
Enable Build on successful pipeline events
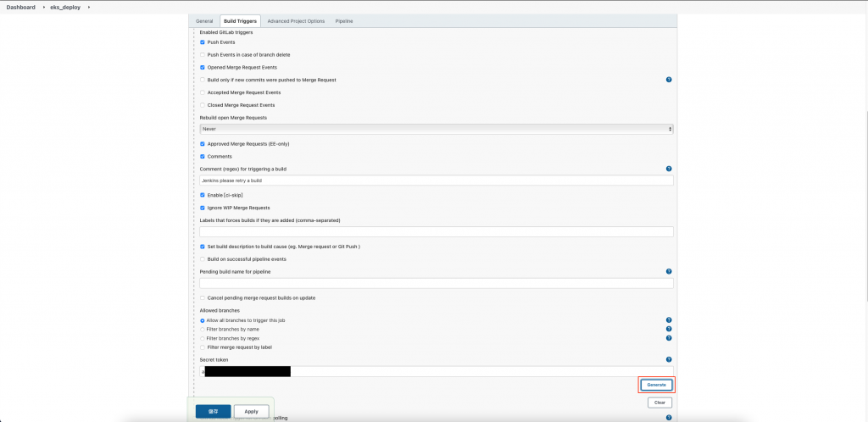[203, 258]
